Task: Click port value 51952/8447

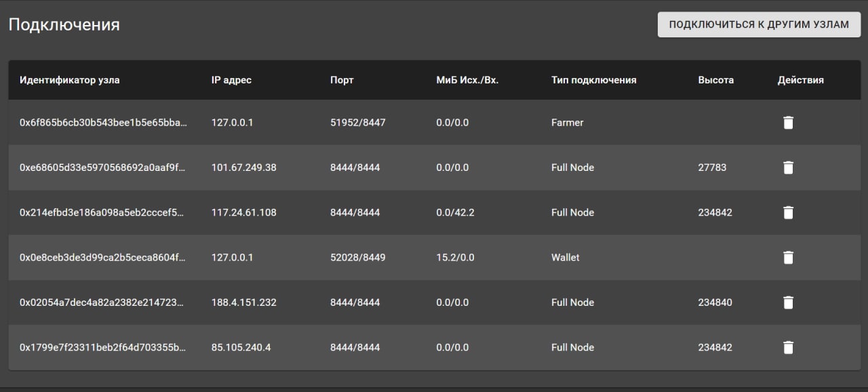Action: [358, 123]
